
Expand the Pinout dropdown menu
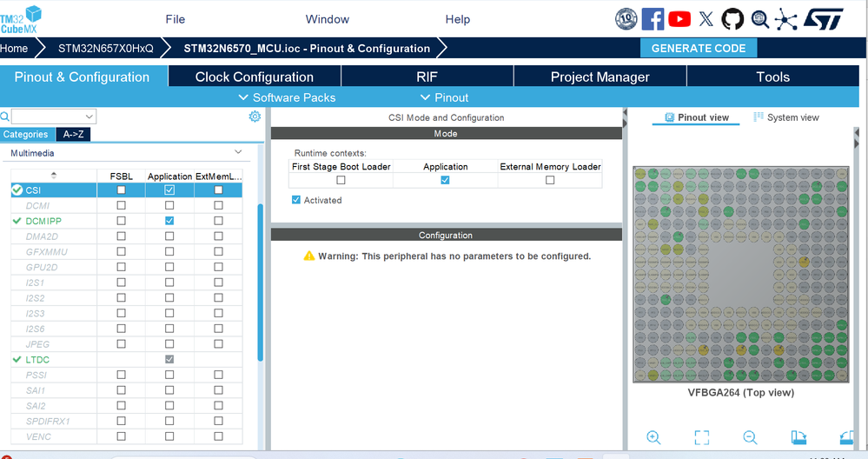[445, 97]
